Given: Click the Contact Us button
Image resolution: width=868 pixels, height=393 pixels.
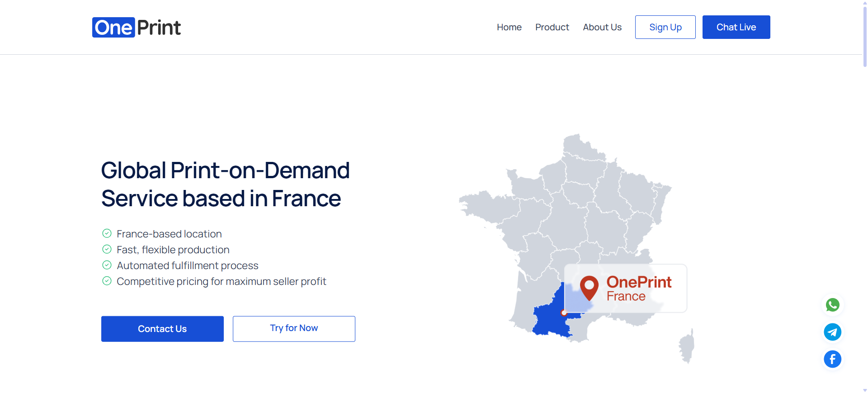Looking at the screenshot, I should [162, 329].
